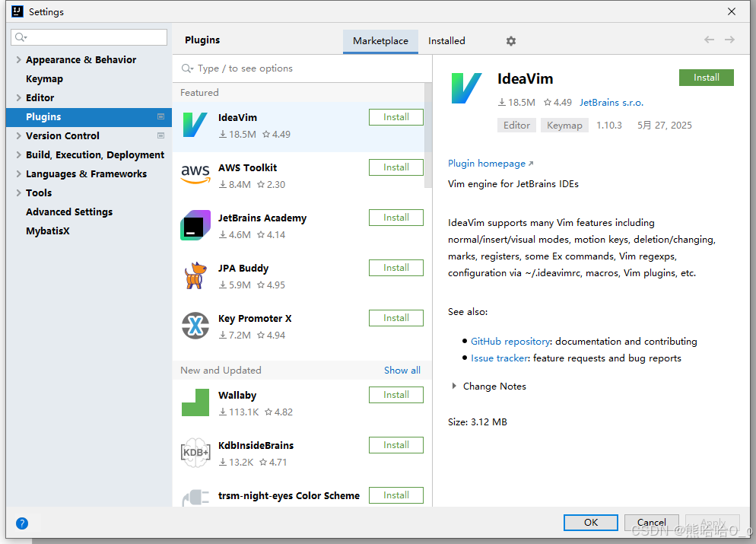Click the Keymap tag label
The image size is (756, 544).
(x=564, y=126)
